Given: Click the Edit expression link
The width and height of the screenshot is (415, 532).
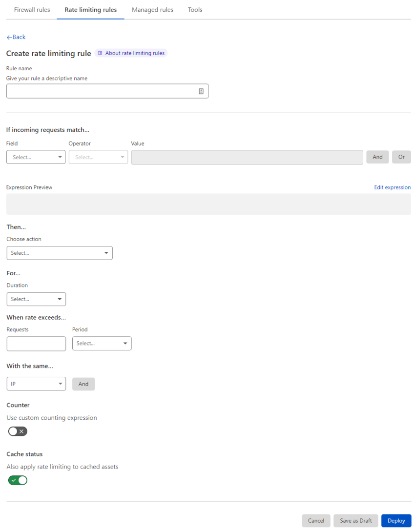Looking at the screenshot, I should pyautogui.click(x=392, y=187).
